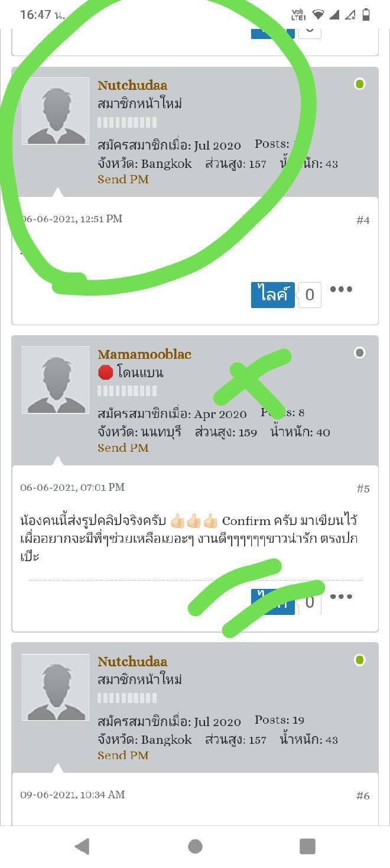Open permalink #5 of post
Image resolution: width=390 pixels, height=868 pixels.
tap(363, 488)
